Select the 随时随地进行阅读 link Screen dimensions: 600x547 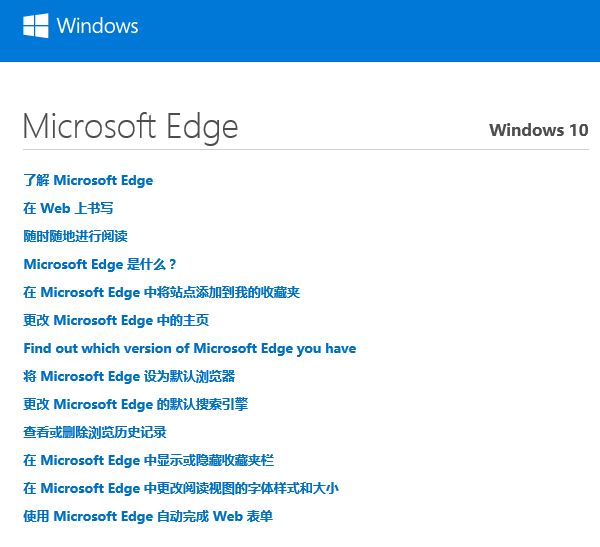point(75,236)
